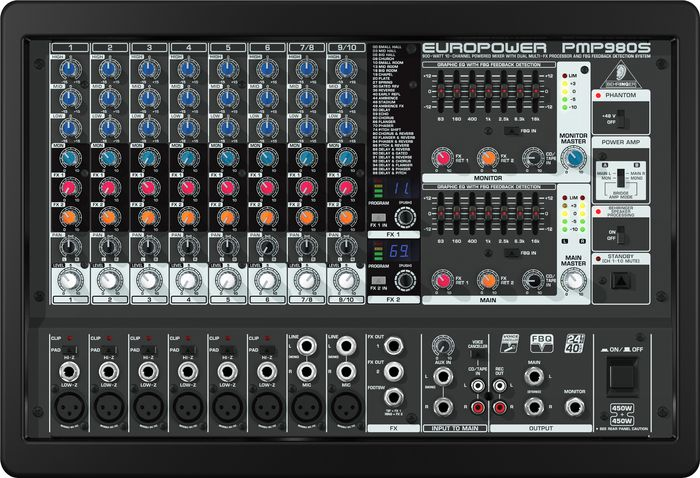Toggle the PAD switch on input 6
The width and height of the screenshot is (700, 478).
coord(266,350)
